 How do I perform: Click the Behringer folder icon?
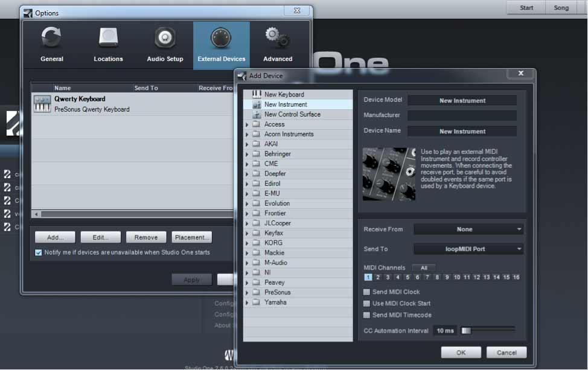257,154
